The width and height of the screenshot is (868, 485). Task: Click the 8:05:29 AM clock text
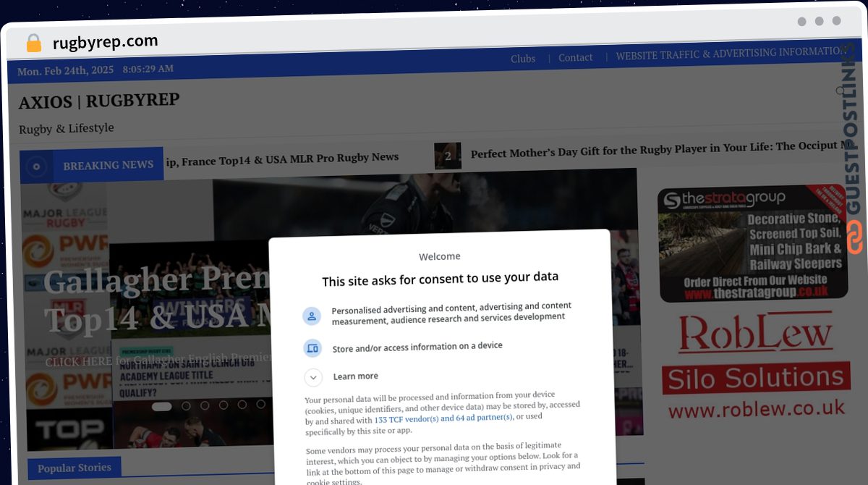click(148, 69)
